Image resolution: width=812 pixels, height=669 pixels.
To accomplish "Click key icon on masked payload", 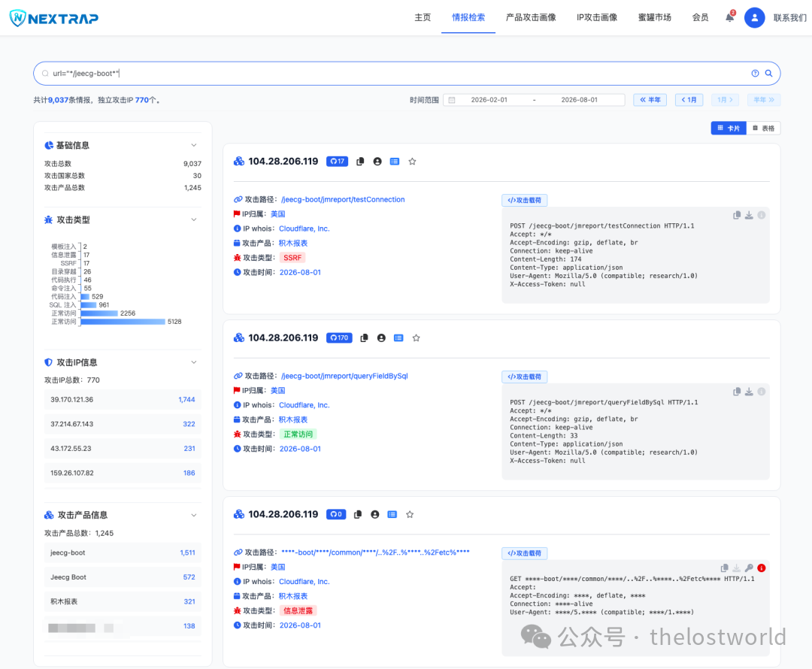I will (749, 568).
